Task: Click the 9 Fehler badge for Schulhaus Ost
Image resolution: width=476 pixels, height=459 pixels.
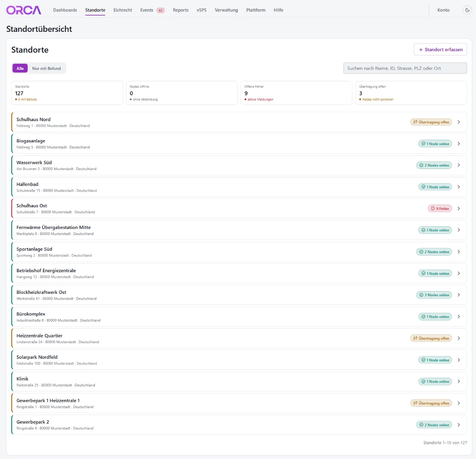Action: pyautogui.click(x=440, y=208)
